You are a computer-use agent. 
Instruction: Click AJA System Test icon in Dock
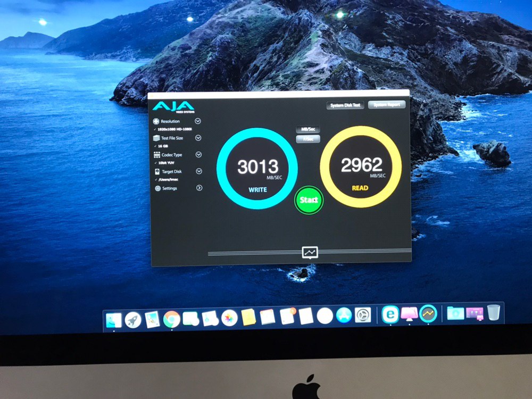(428, 313)
